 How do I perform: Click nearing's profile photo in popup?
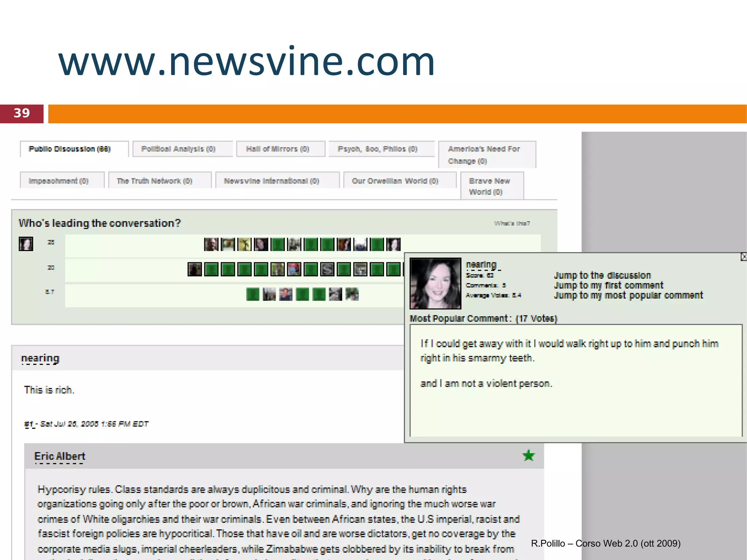point(436,283)
